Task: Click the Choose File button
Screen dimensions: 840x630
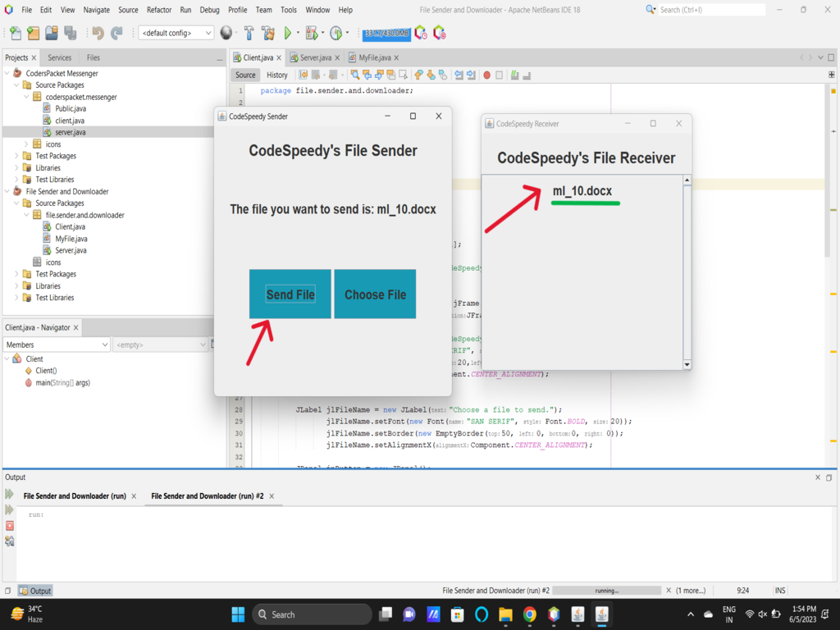Action: (375, 294)
